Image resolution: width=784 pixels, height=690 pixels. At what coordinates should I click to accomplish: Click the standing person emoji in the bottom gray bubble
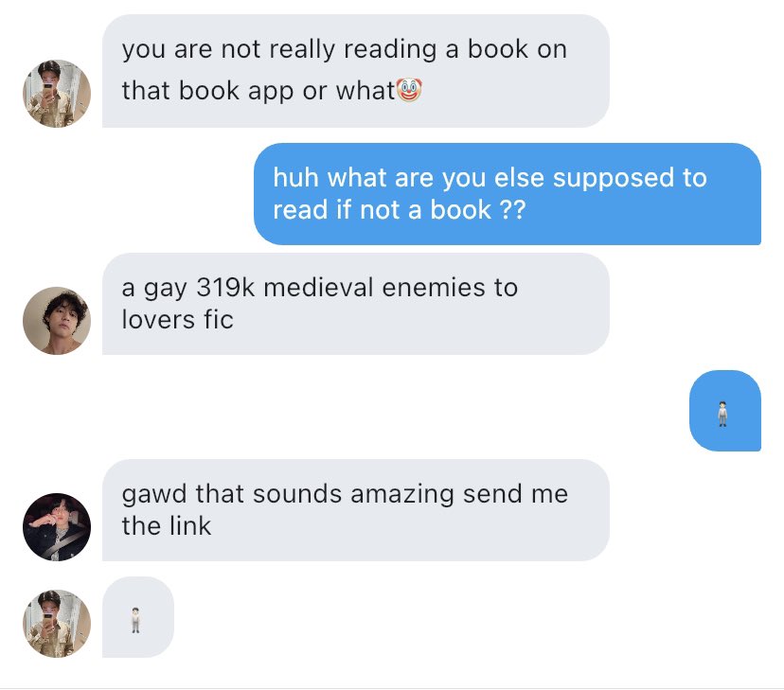[x=135, y=620]
